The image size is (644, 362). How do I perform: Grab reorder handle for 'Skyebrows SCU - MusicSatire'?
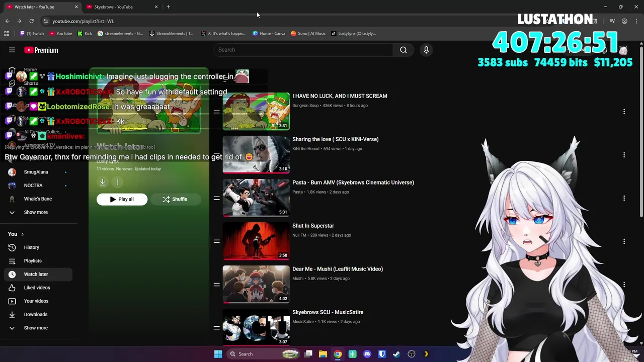216,328
